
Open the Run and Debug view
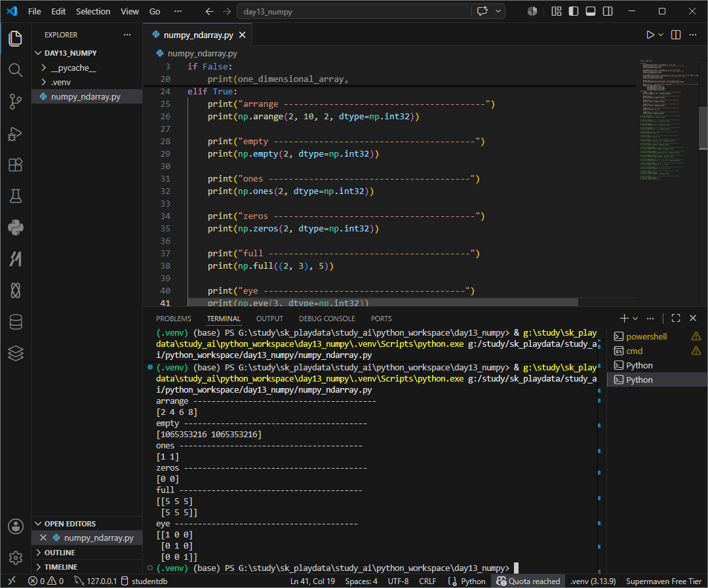[15, 134]
